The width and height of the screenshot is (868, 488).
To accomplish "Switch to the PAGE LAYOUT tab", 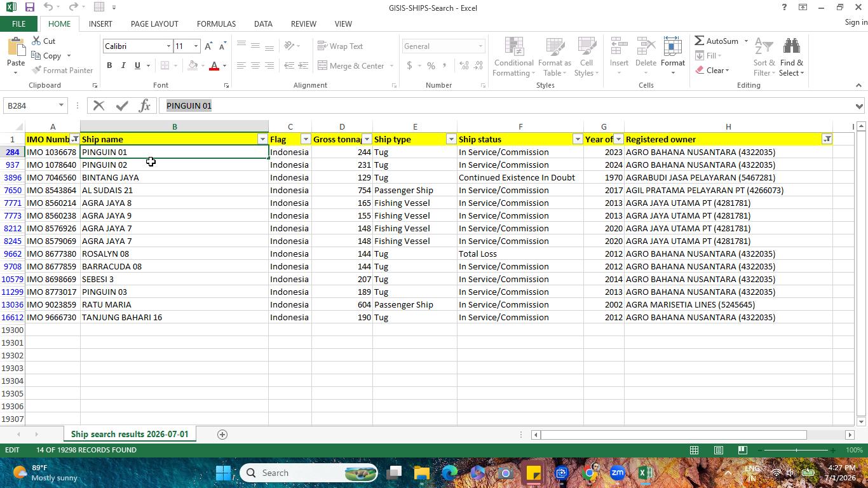I will tap(154, 24).
